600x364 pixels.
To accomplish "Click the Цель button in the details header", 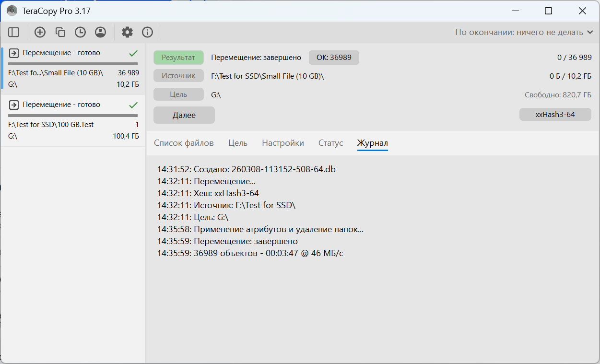I will tap(178, 94).
